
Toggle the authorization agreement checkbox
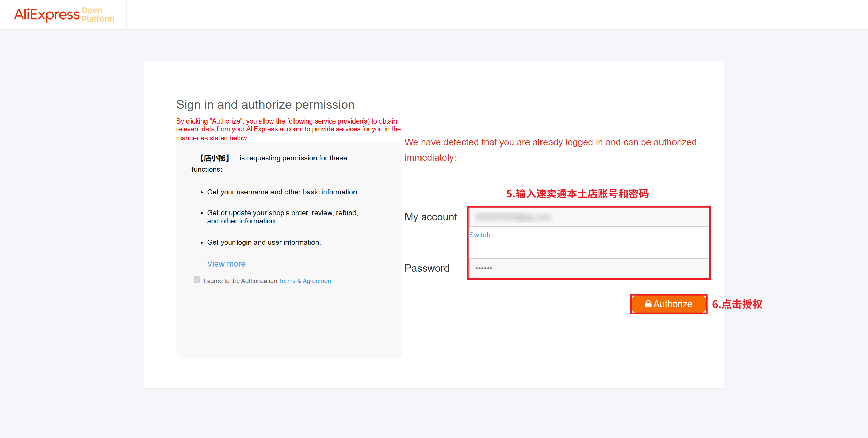[x=197, y=280]
